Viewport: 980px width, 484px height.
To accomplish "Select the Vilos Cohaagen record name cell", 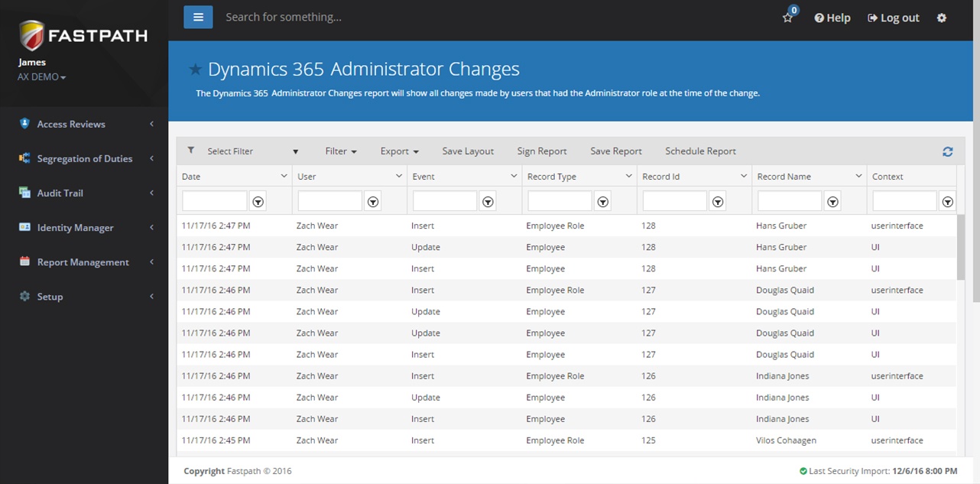I will click(787, 440).
